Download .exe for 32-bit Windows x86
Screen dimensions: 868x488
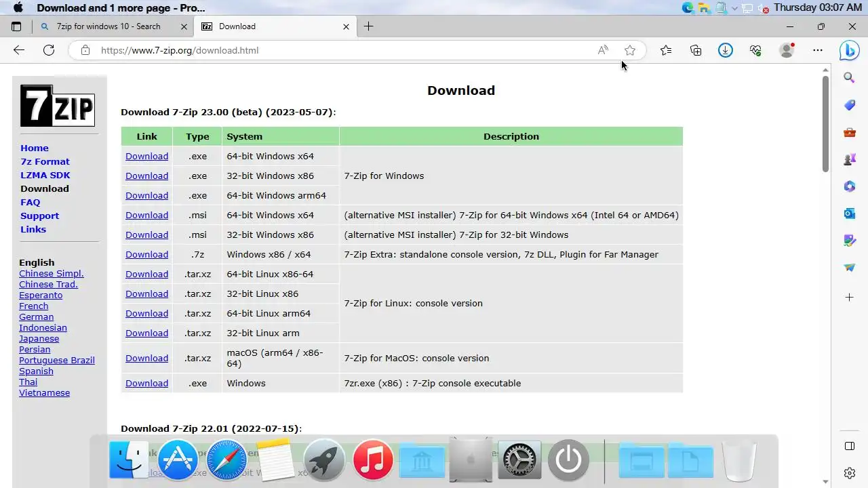(x=146, y=176)
